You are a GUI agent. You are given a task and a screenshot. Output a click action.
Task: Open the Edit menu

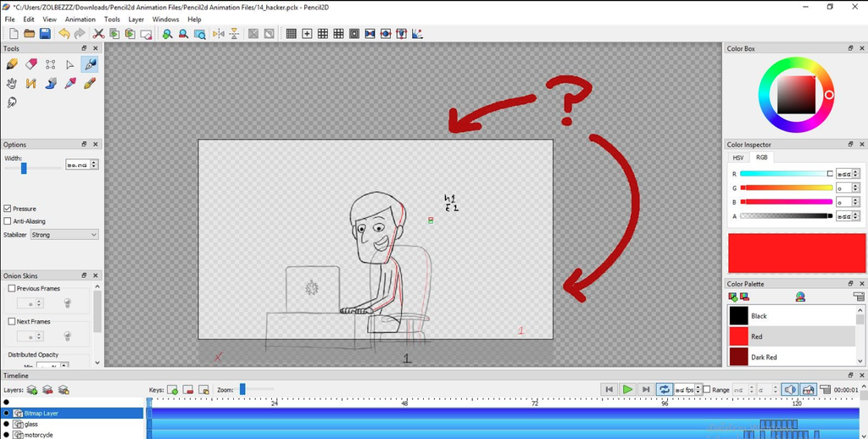pyautogui.click(x=29, y=19)
